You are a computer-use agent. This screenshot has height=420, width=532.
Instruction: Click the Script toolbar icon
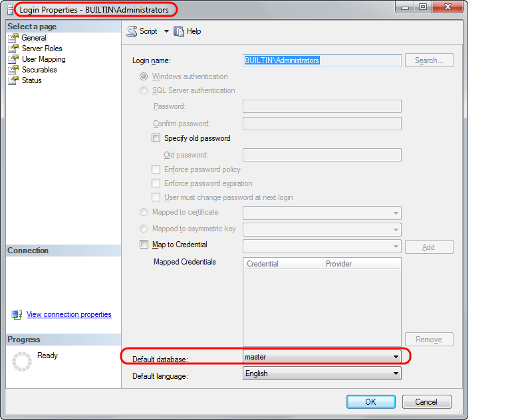[132, 31]
